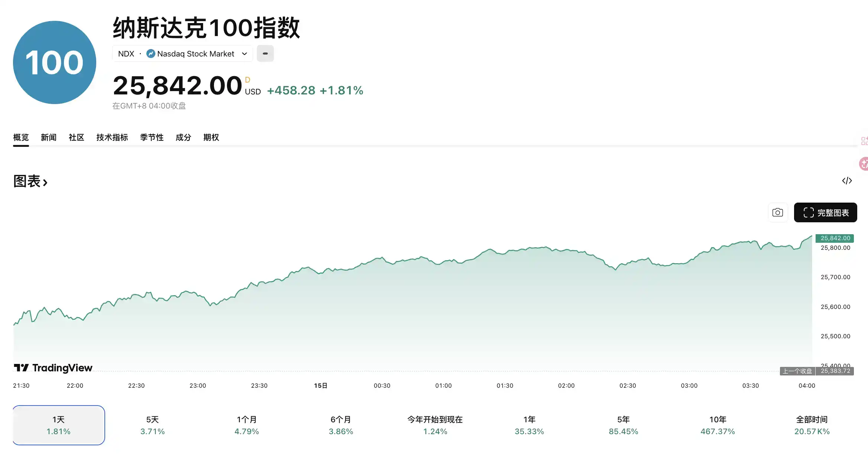Screen dimensions: 868x455
Task: Open the 季节性 tab
Action: click(x=151, y=138)
